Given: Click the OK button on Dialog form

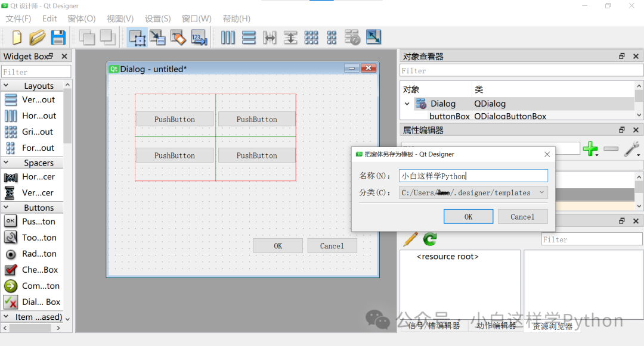Looking at the screenshot, I should coord(278,246).
